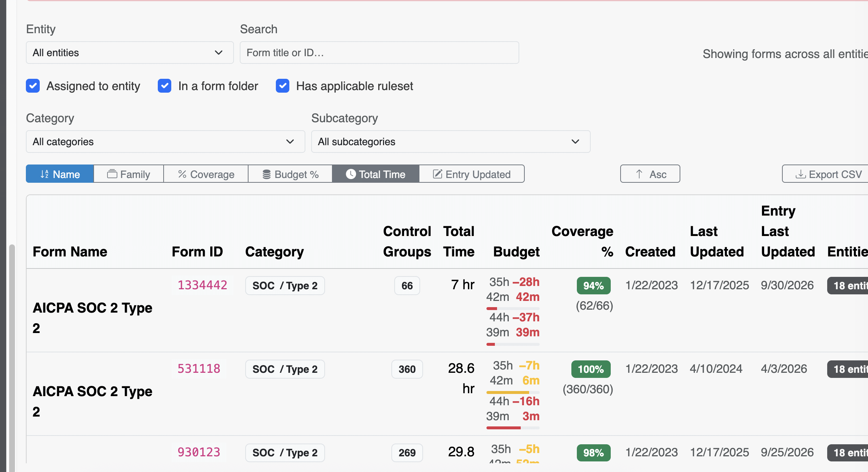
Task: Click the percent icon on Coverage sort
Action: [x=182, y=174]
